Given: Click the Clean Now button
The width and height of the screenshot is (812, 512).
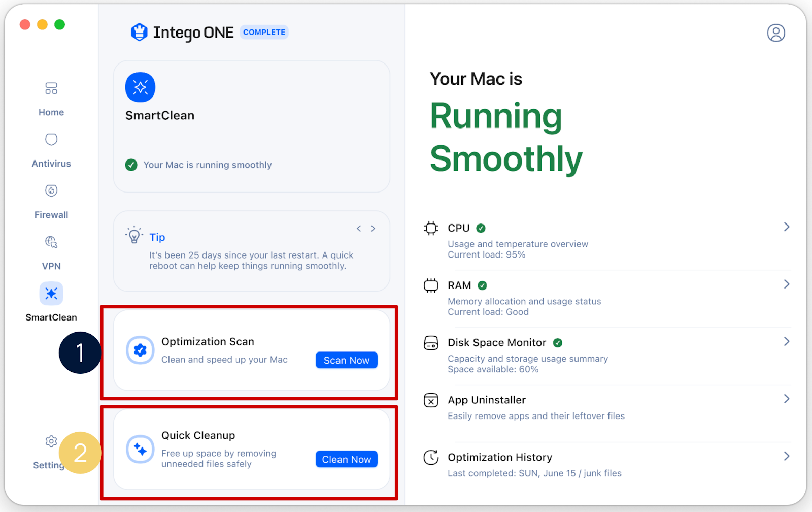Looking at the screenshot, I should (347, 459).
